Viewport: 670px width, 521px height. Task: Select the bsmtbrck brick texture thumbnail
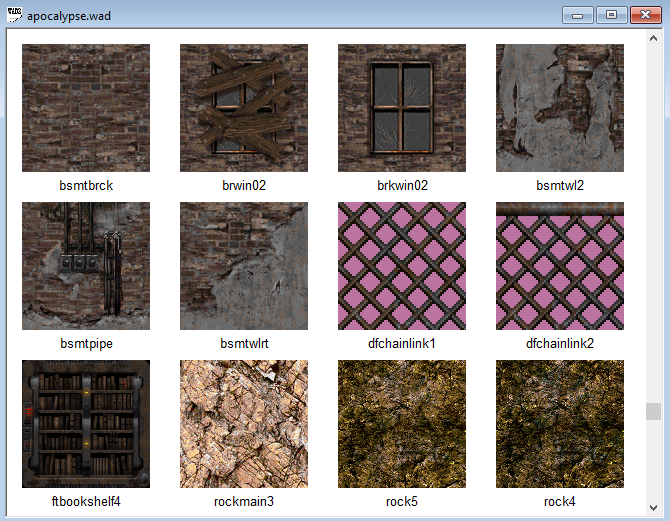[x=86, y=108]
